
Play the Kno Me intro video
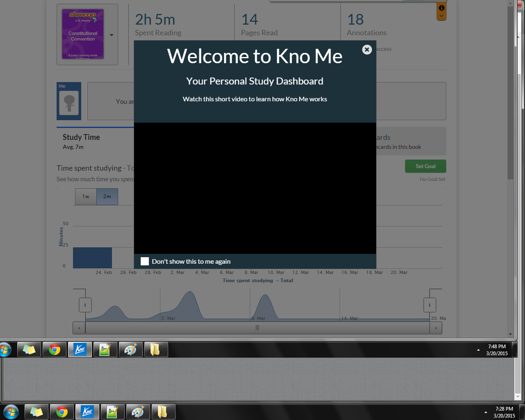click(x=255, y=188)
